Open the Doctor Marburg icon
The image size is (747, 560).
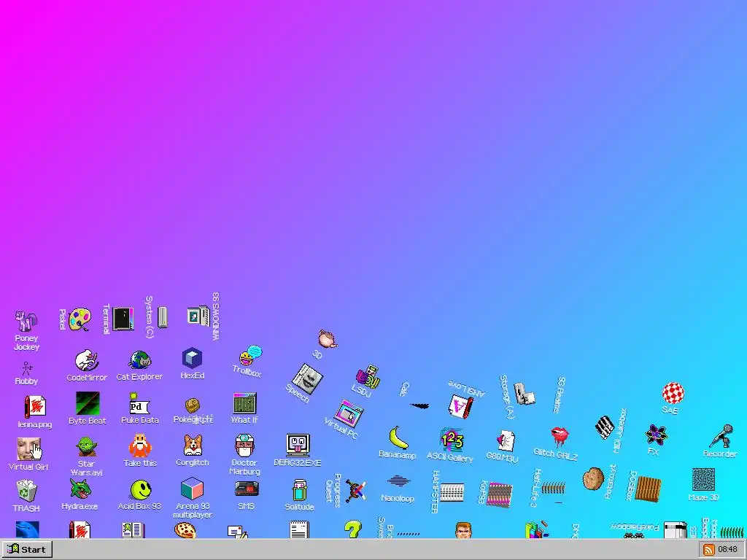pos(244,446)
